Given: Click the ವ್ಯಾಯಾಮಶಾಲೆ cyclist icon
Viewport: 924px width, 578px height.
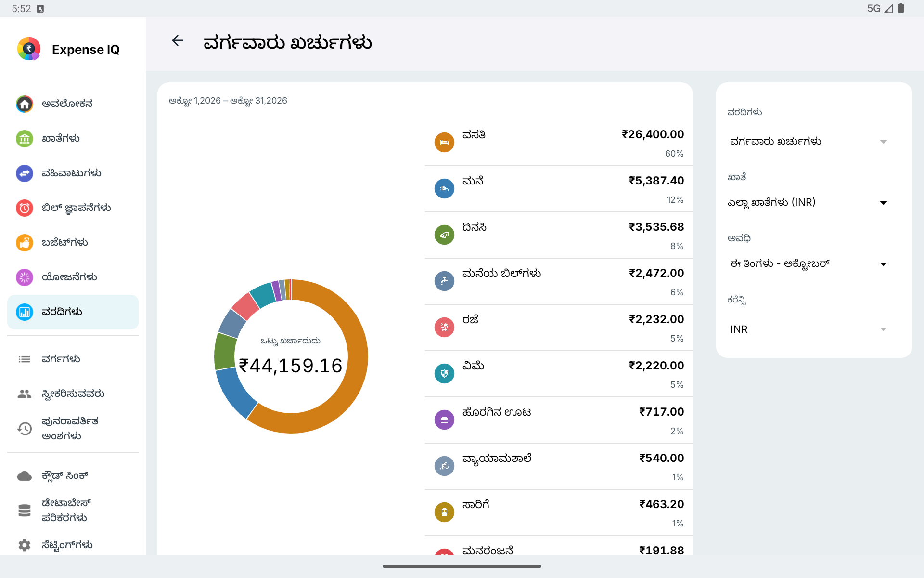Looking at the screenshot, I should (x=444, y=466).
